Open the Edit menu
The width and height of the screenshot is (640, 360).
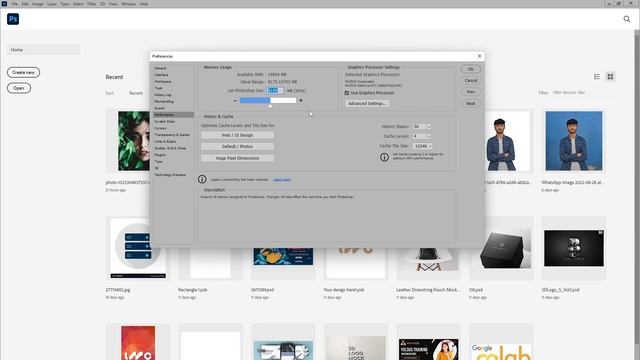pos(25,4)
